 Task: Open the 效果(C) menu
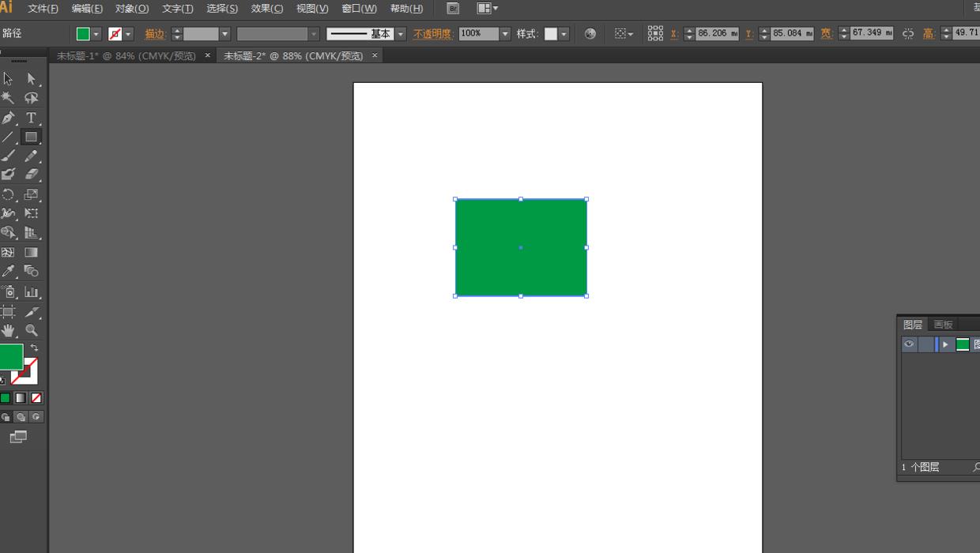click(267, 9)
